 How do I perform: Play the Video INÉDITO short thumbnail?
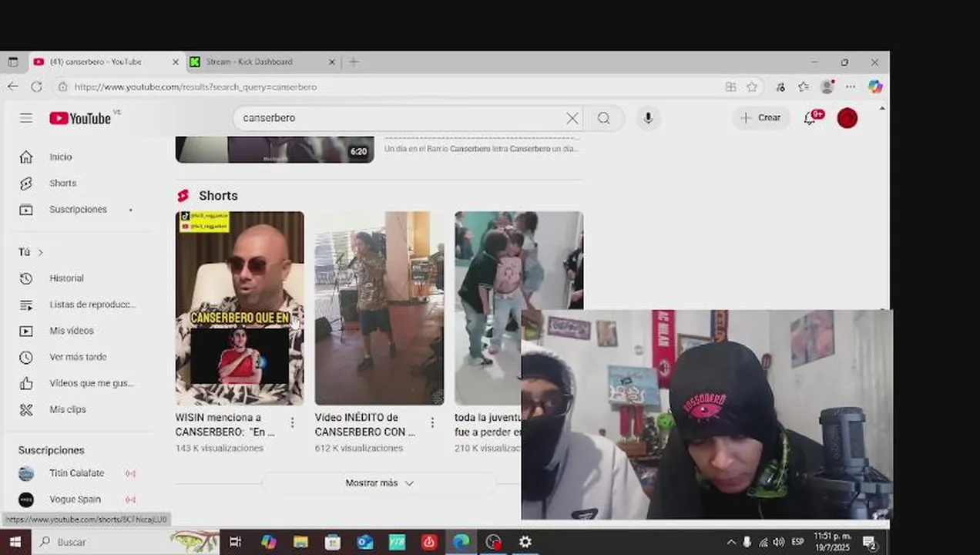(x=379, y=308)
